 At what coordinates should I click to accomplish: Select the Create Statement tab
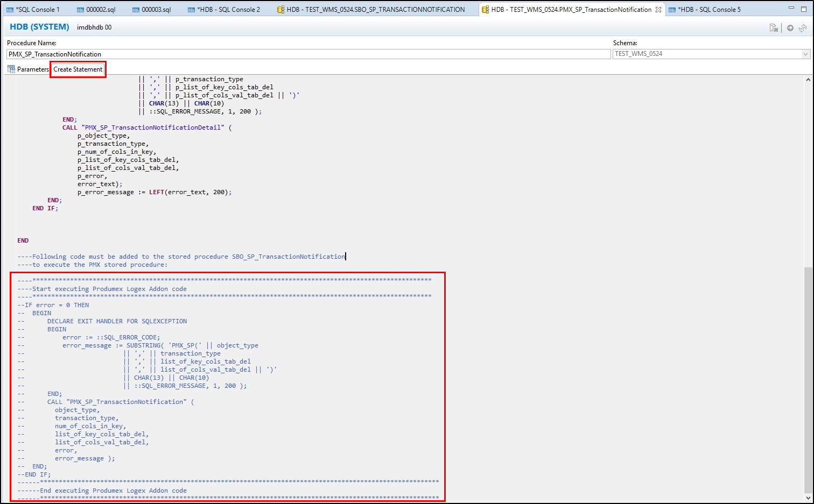coord(78,69)
